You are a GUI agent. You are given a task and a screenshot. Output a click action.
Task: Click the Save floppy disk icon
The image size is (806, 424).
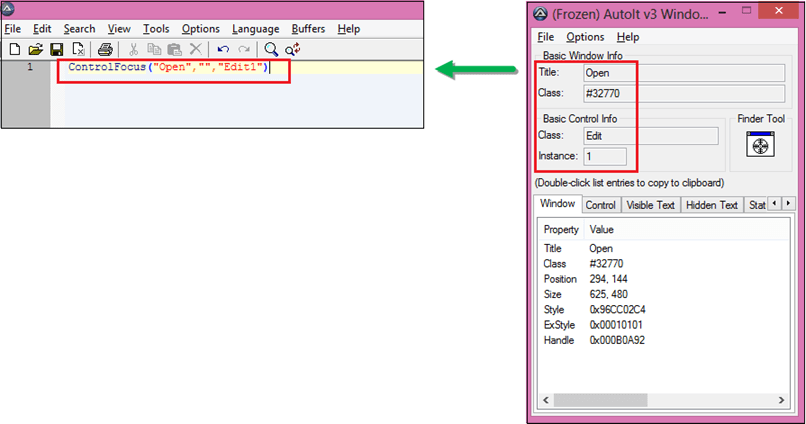[56, 49]
